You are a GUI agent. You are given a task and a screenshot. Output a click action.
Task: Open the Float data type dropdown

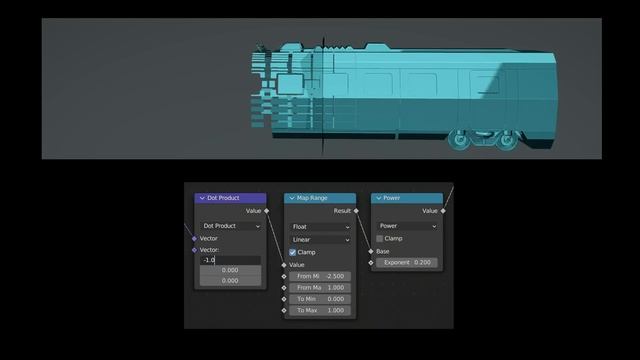[320, 227]
